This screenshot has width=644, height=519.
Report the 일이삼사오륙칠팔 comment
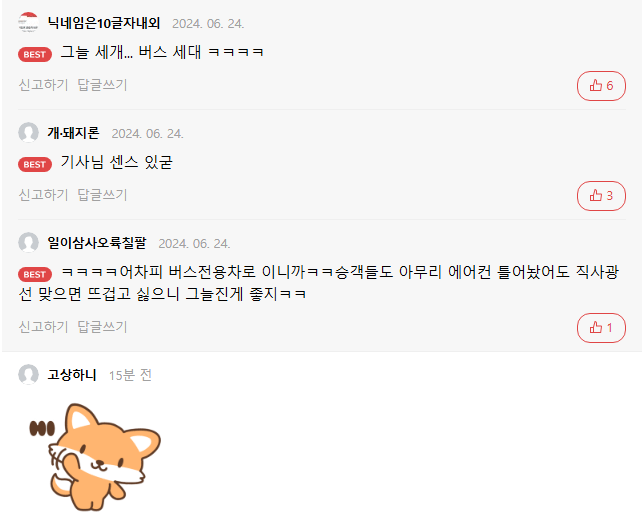(x=43, y=327)
